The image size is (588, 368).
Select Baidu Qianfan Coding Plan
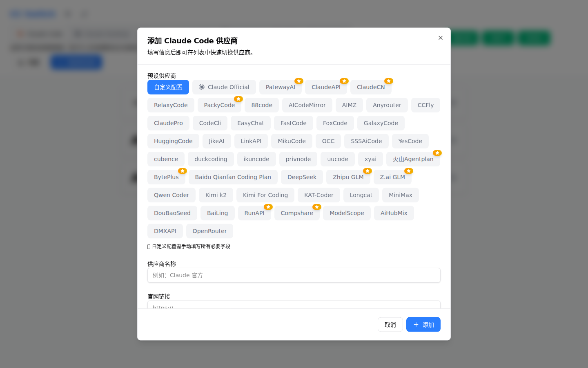click(x=233, y=177)
